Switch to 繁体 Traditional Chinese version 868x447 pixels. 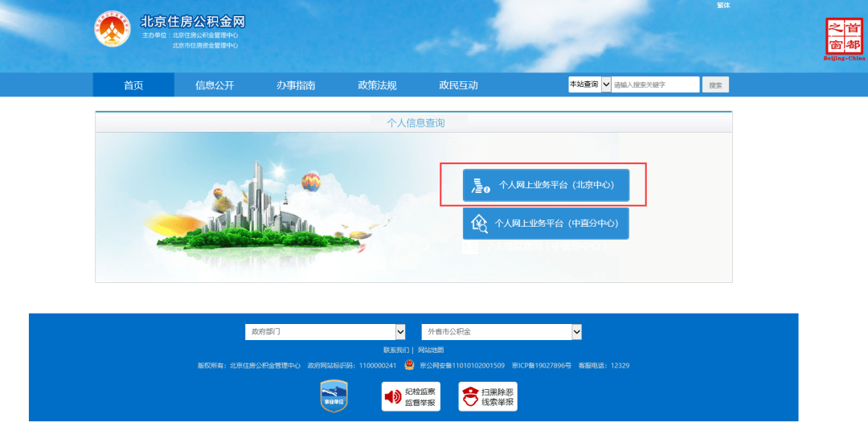(723, 5)
